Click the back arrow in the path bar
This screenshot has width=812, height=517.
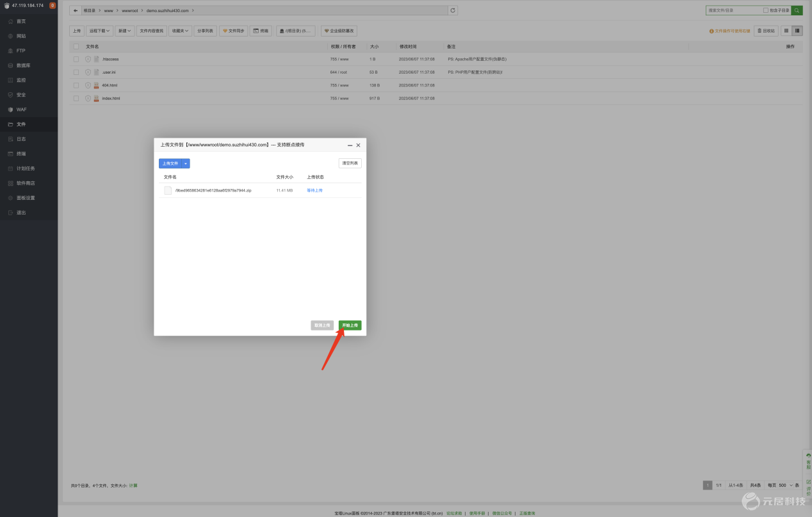76,10
